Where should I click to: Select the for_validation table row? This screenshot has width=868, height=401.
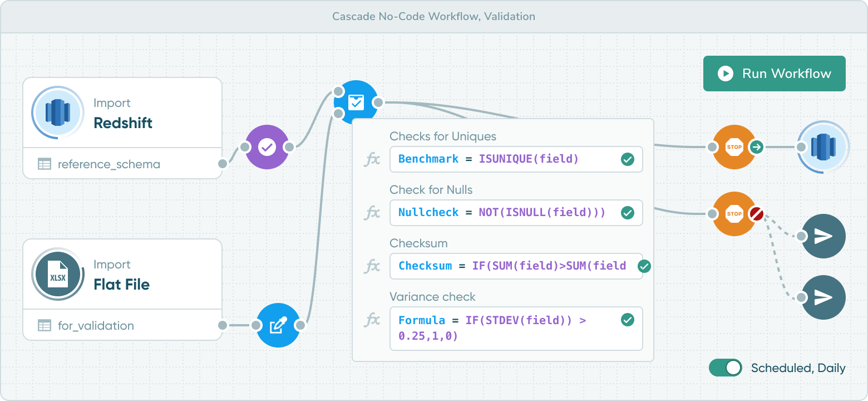[122, 325]
